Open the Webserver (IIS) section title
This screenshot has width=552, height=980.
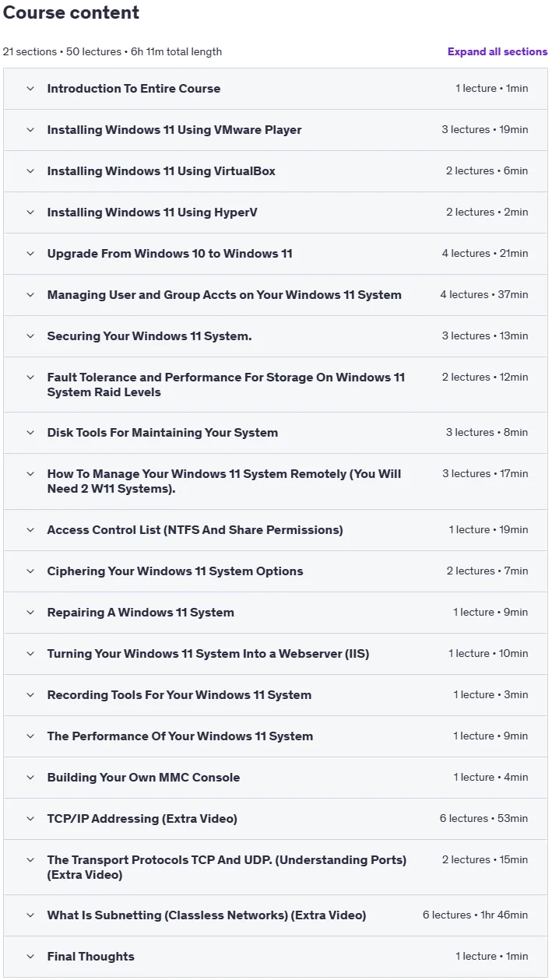coord(208,654)
